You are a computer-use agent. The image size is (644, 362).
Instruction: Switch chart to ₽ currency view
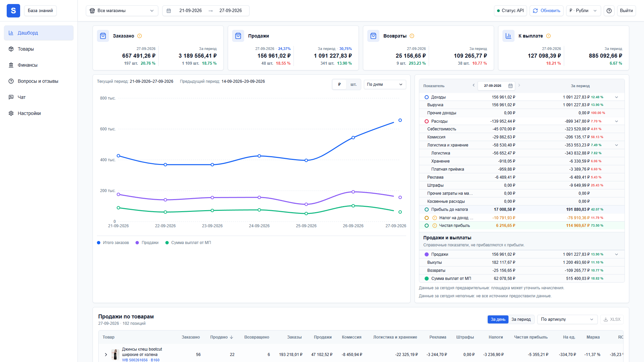pyautogui.click(x=339, y=84)
